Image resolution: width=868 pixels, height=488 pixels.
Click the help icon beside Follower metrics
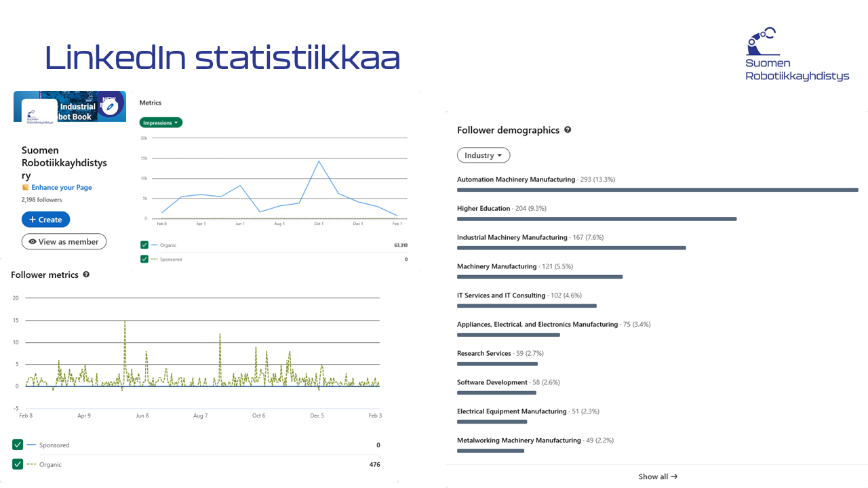pos(86,274)
